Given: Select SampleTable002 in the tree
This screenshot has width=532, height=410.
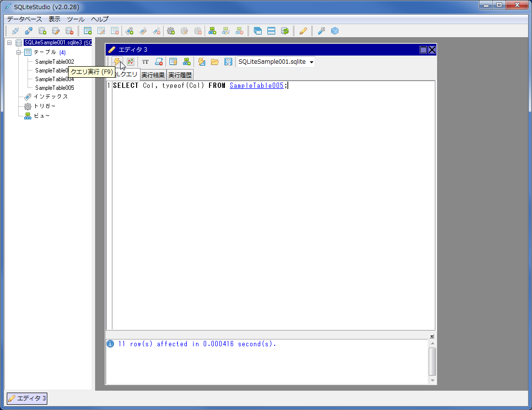Looking at the screenshot, I should click(55, 62).
